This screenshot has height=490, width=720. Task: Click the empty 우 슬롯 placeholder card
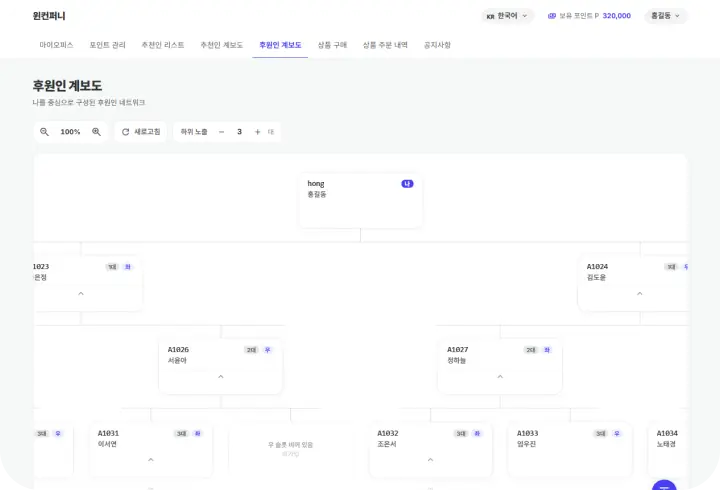click(290, 450)
